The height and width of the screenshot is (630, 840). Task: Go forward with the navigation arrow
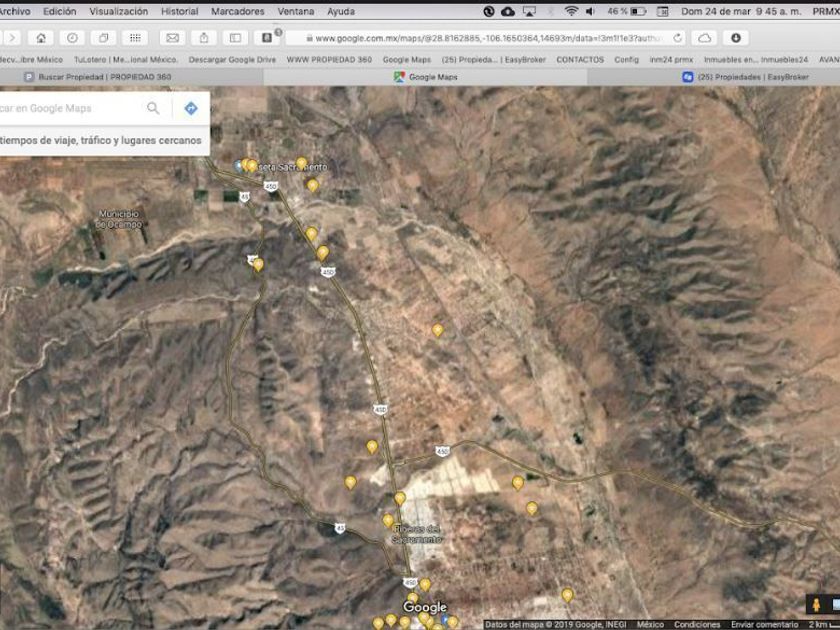pos(13,38)
